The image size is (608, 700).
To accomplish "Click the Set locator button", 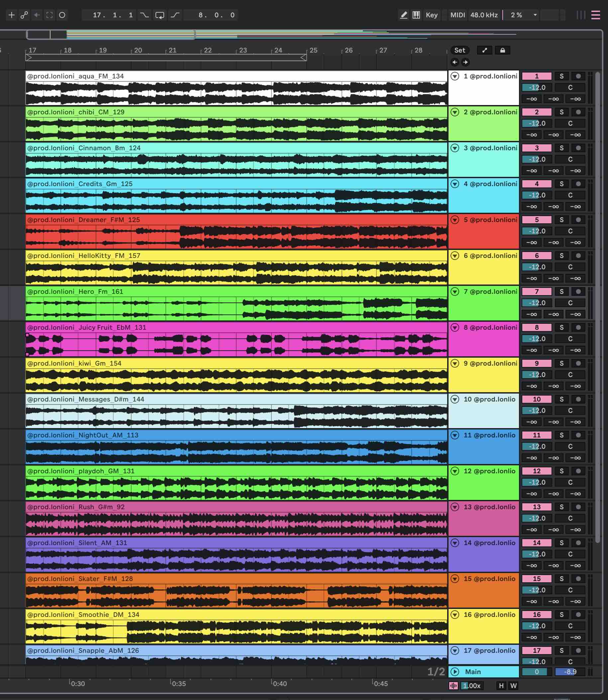I will click(460, 50).
